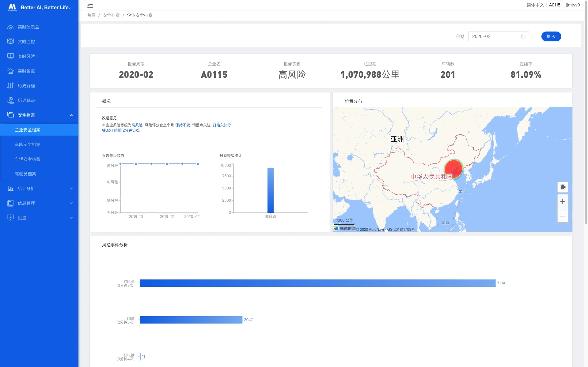This screenshot has height=367, width=588.
Task: Click the 打电话 bar valued 11
Action: pyautogui.click(x=140, y=357)
